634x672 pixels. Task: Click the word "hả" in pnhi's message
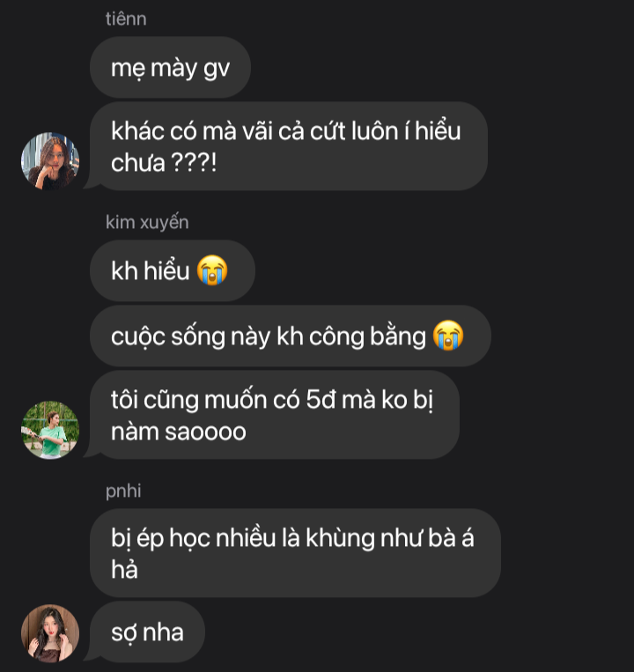[125, 570]
